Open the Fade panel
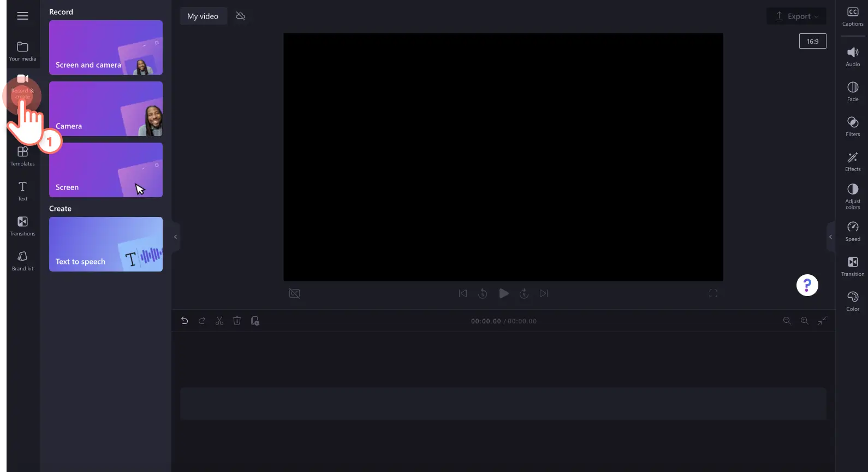 point(853,92)
